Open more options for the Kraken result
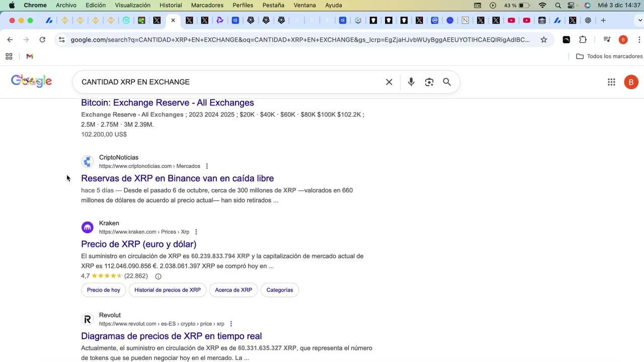 196,232
